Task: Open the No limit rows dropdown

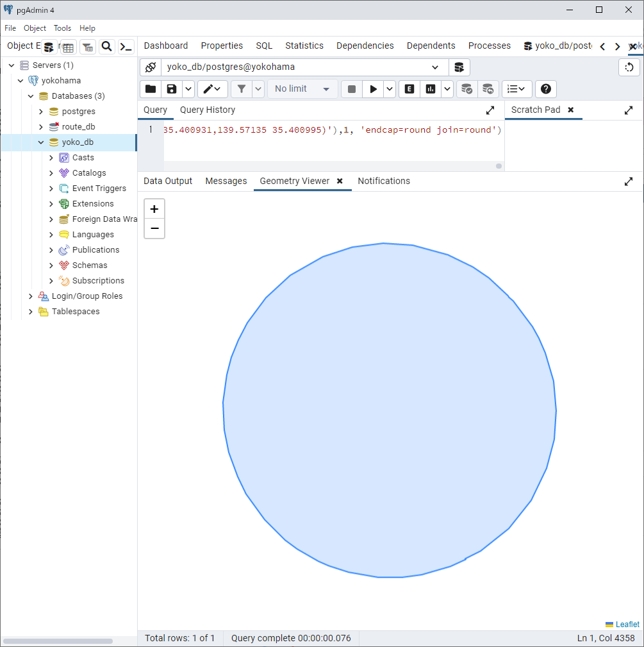Action: [302, 89]
